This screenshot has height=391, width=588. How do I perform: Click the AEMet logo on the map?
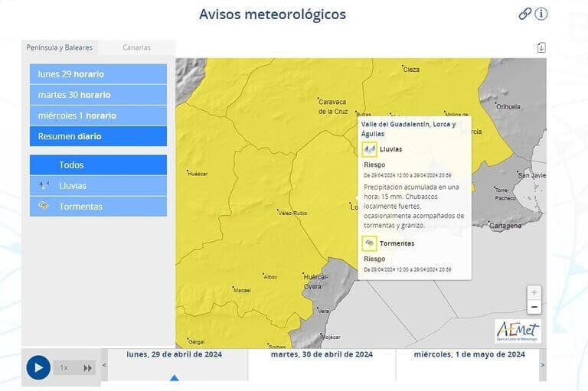(518, 331)
